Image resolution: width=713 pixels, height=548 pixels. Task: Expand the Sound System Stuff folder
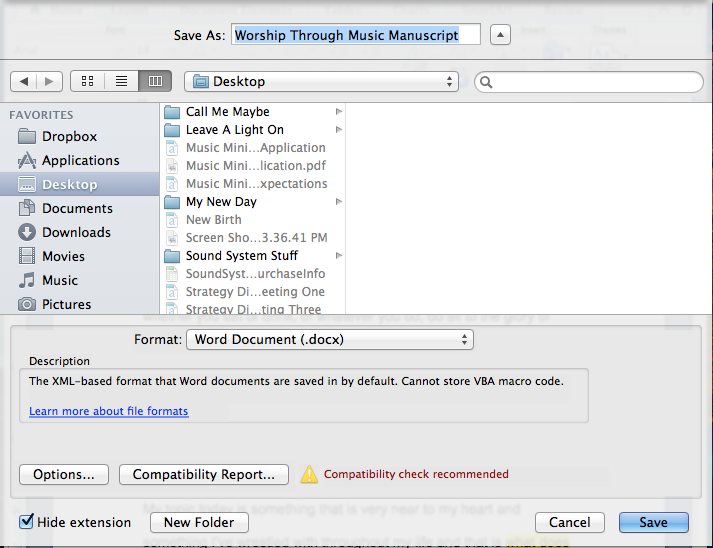(x=241, y=256)
